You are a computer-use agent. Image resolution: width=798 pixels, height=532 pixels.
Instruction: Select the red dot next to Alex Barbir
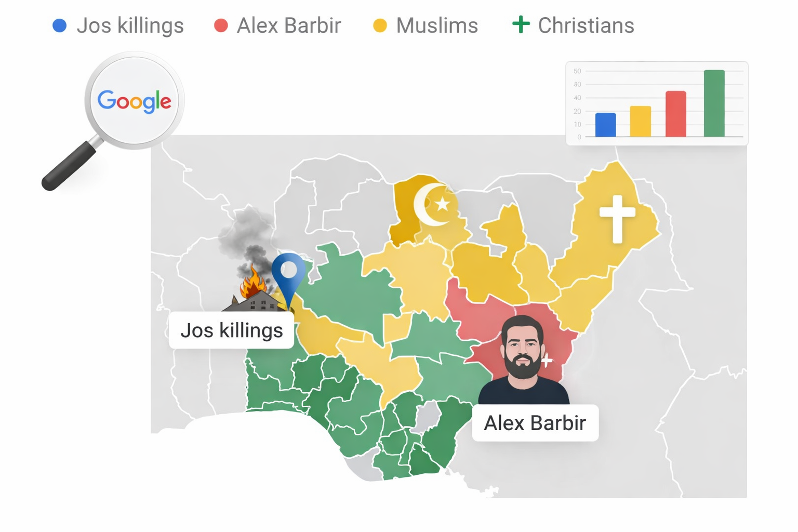[221, 25]
